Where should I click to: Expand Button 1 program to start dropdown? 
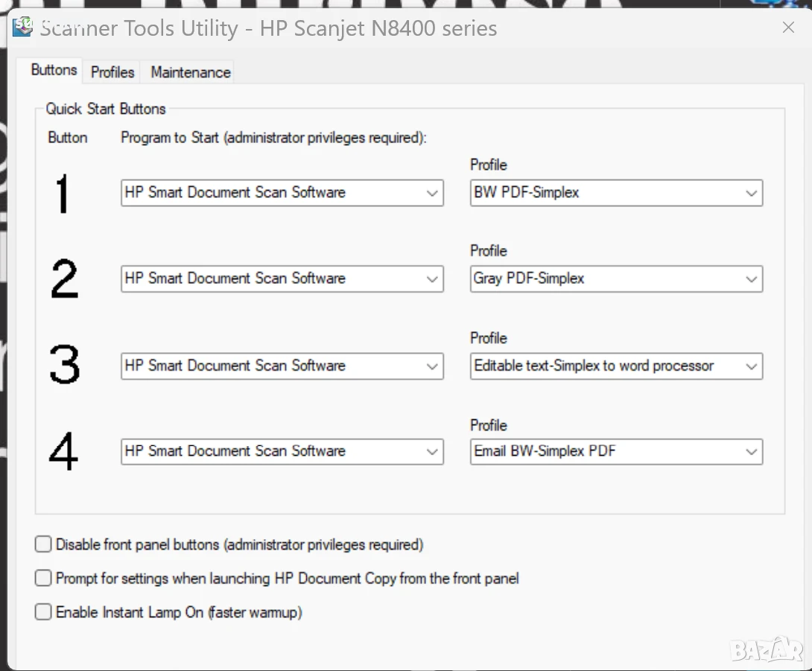tap(282, 193)
